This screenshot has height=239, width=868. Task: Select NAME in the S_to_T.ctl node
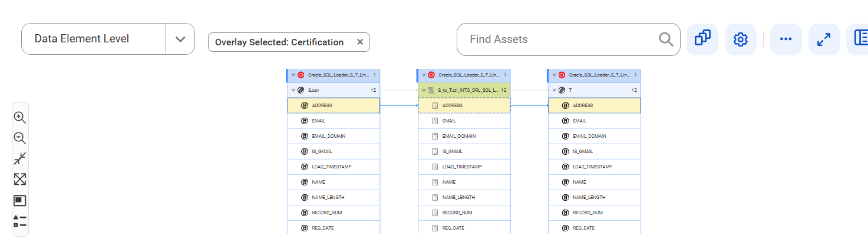(464, 182)
